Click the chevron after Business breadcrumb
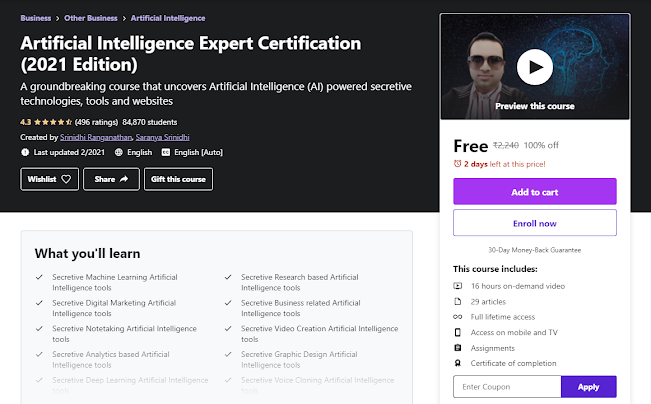Viewport: 651px width, 404px height. coord(57,18)
